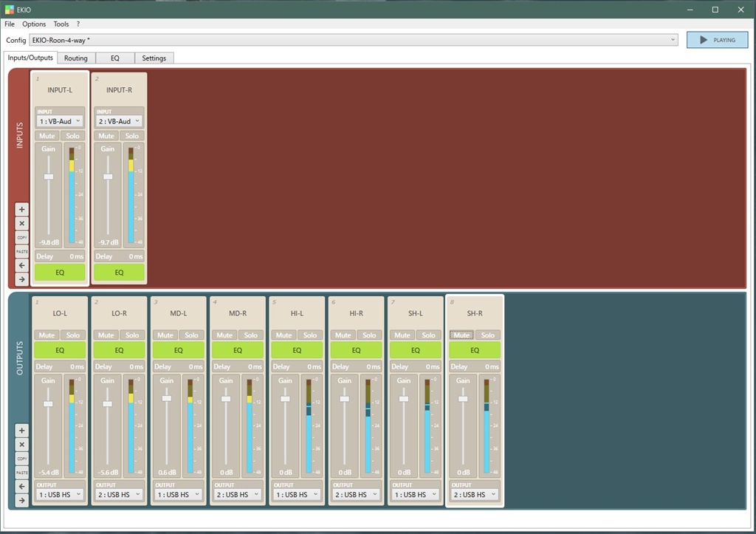Click the plus icon in the Outputs panel
This screenshot has height=534, width=756.
point(21,431)
